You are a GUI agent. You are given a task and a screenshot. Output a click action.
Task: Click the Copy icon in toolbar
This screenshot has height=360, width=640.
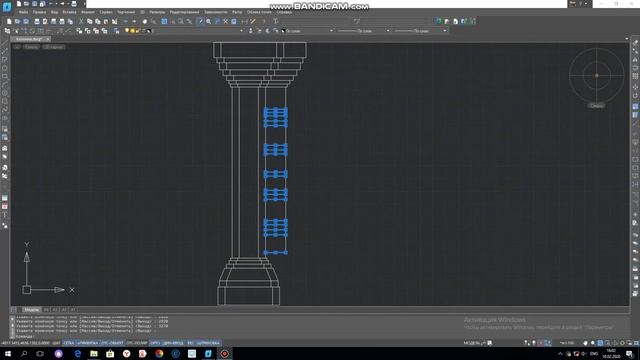coord(90,21)
